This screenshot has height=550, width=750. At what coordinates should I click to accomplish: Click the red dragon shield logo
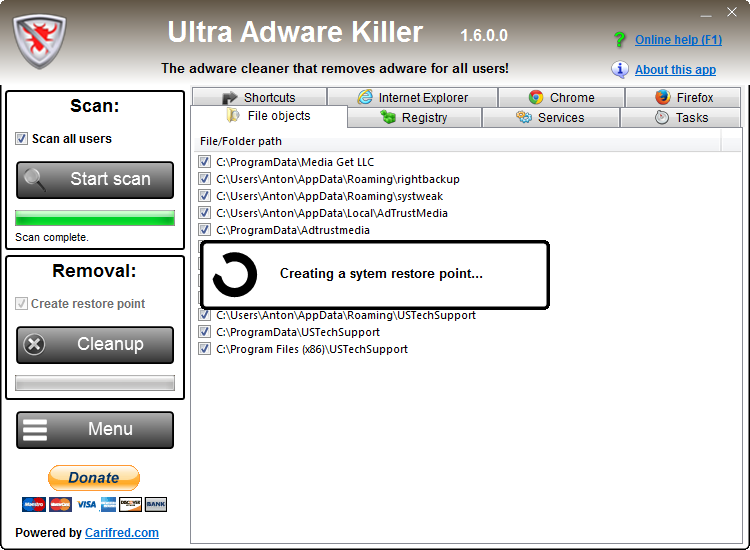(39, 41)
